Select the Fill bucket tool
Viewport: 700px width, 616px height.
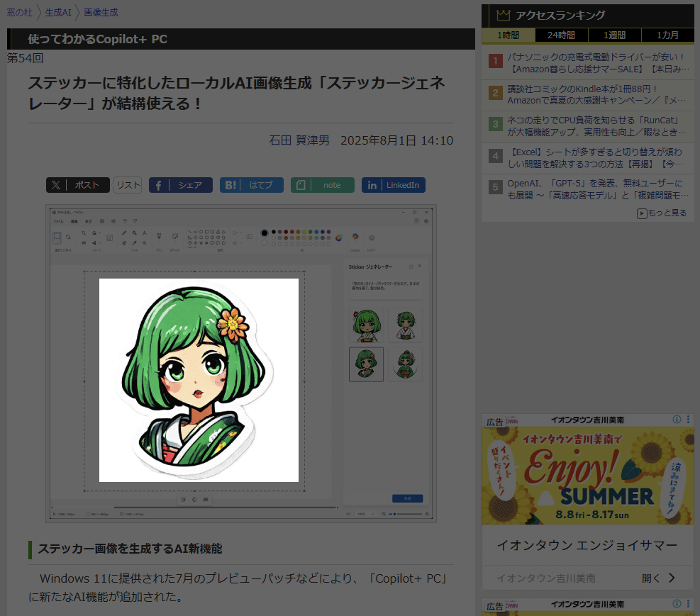[x=134, y=233]
